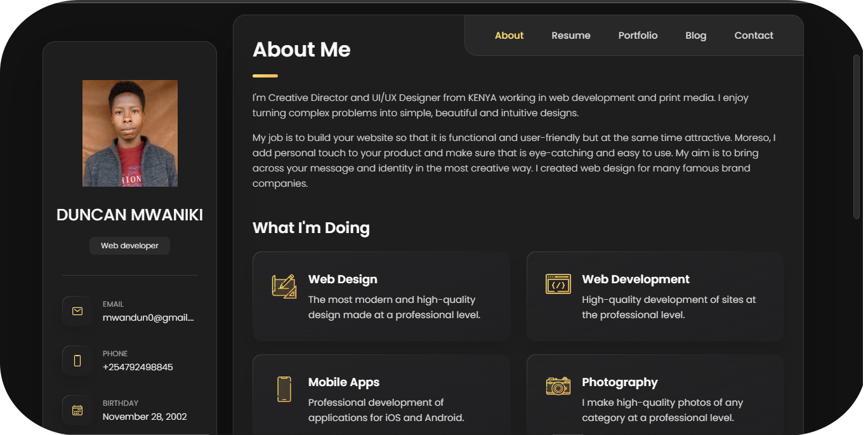Image resolution: width=868 pixels, height=435 pixels.
Task: Click the email envelope icon
Action: 77,311
